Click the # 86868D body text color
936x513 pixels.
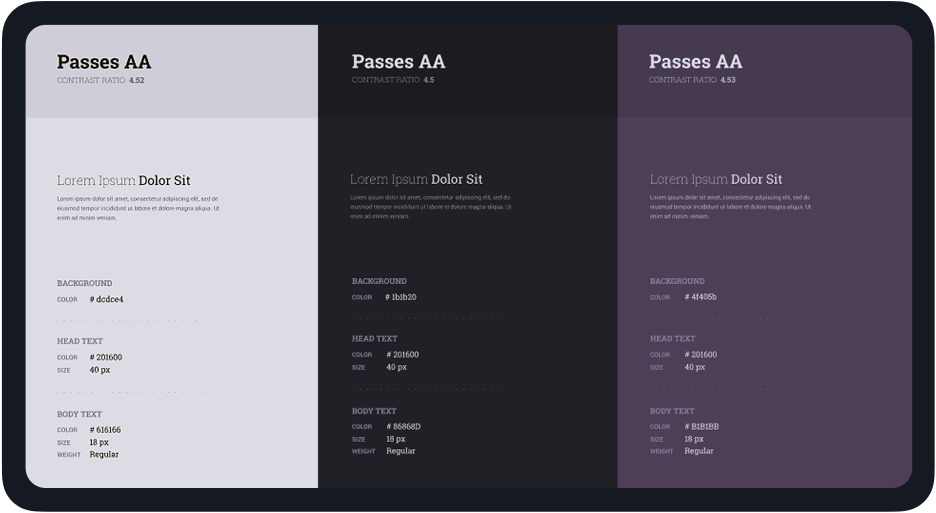404,427
